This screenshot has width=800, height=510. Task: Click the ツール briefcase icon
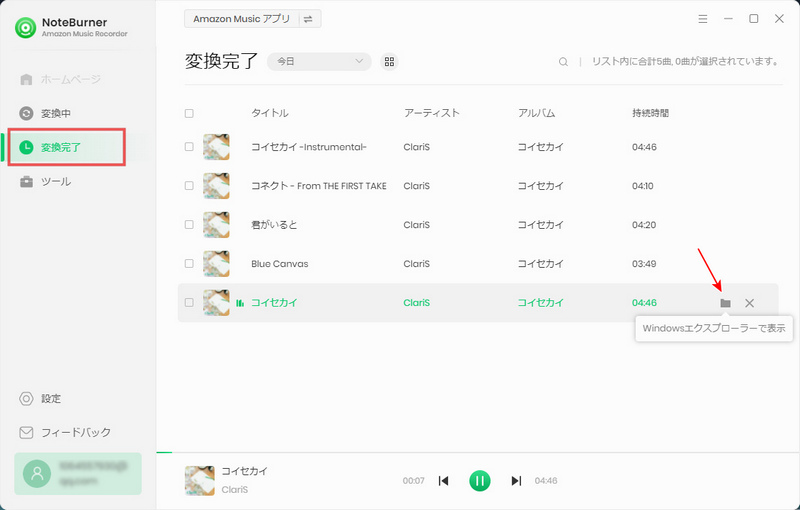(x=26, y=182)
